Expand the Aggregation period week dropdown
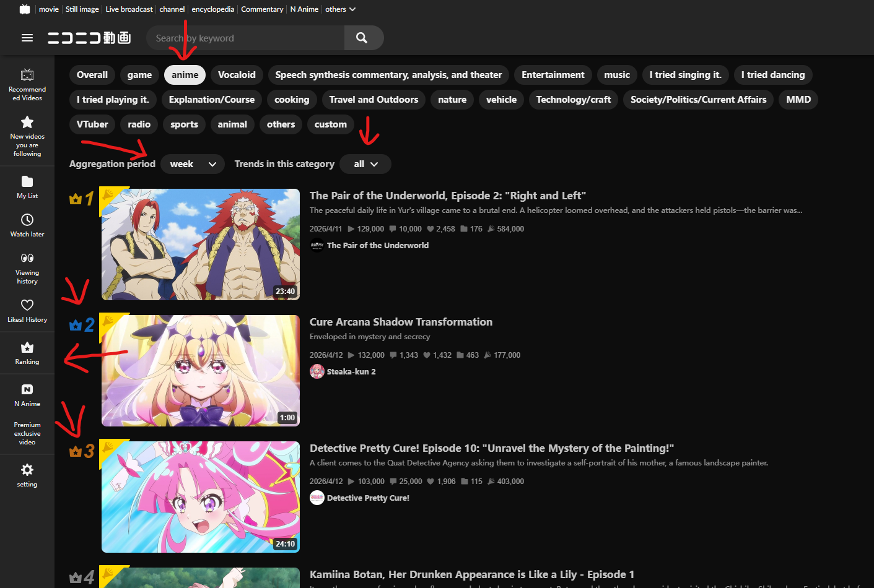This screenshot has width=874, height=588. click(193, 164)
